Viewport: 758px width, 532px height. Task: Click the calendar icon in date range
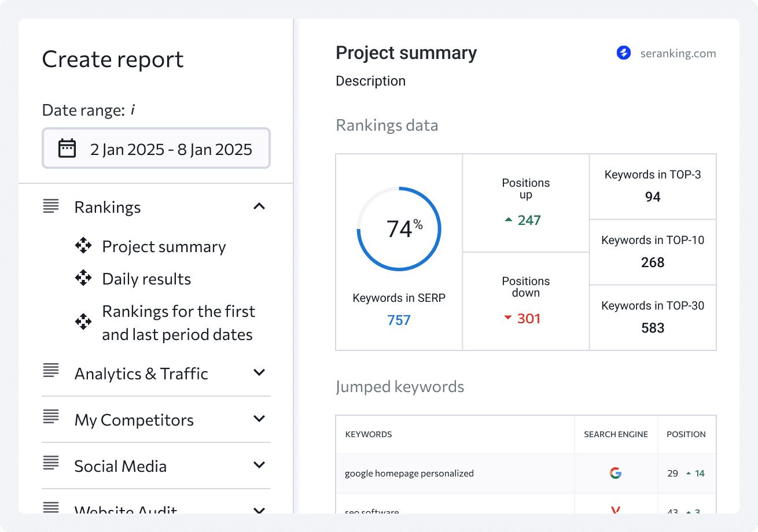click(67, 149)
